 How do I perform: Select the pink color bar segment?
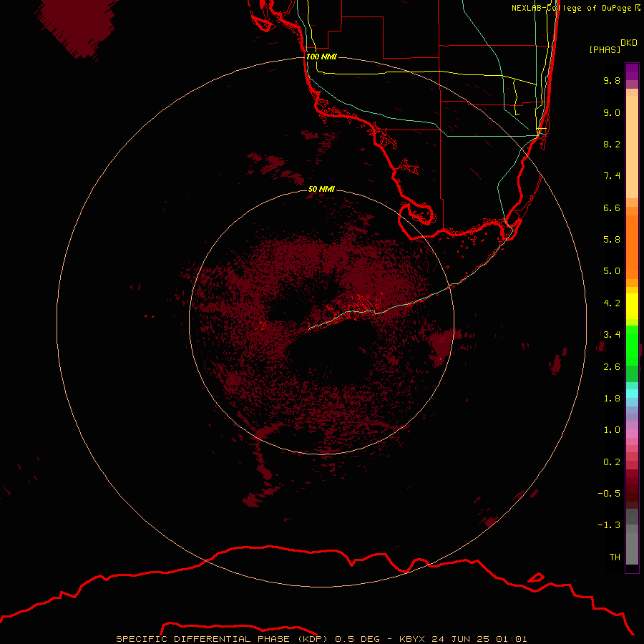coord(632,434)
